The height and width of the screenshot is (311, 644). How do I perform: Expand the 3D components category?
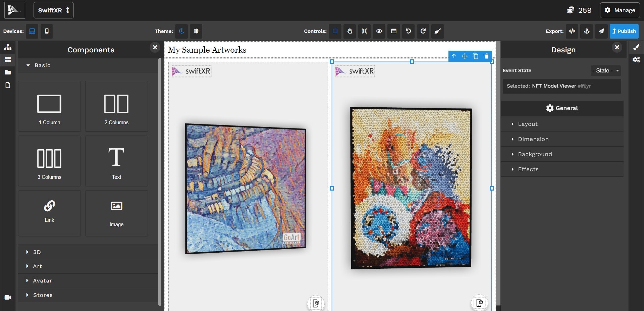[x=88, y=252]
